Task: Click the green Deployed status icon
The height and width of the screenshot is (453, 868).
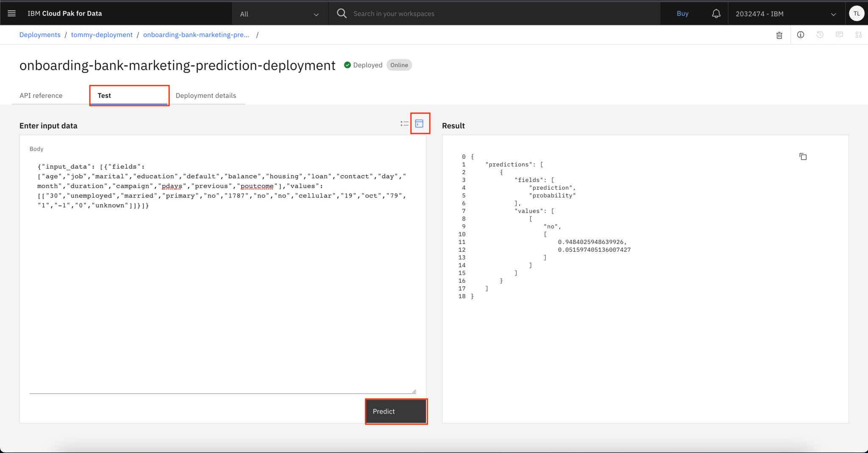Action: [x=348, y=65]
